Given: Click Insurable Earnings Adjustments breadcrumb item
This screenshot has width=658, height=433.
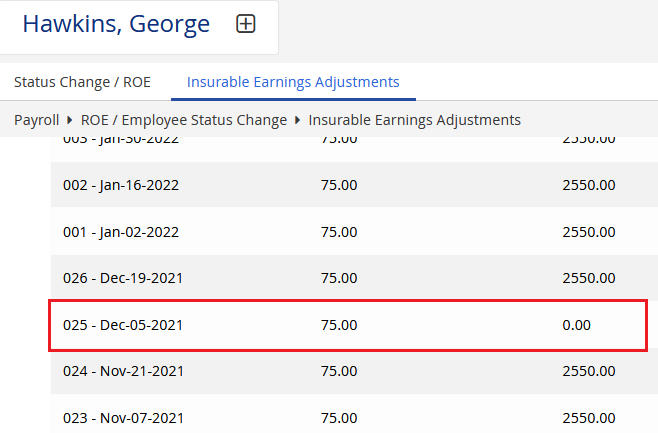Looking at the screenshot, I should point(414,120).
